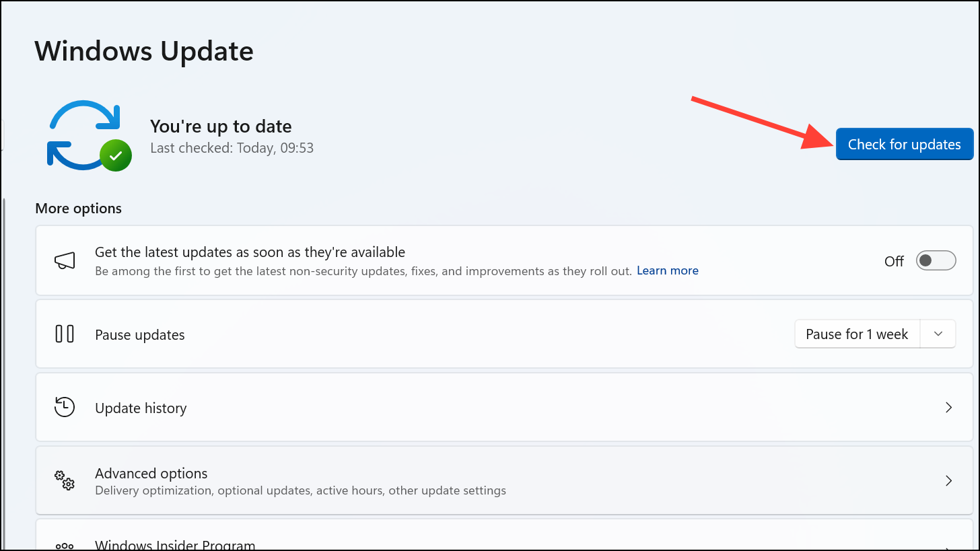980x551 pixels.
Task: Click the Pause updates label
Action: click(x=140, y=335)
